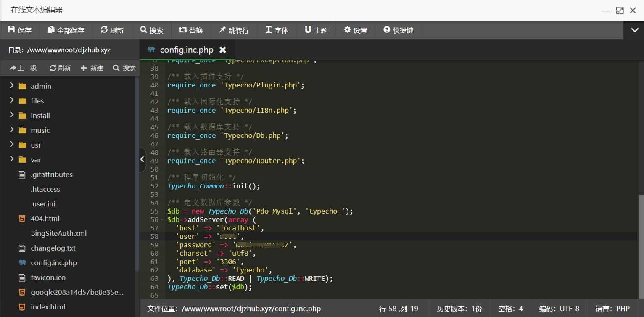This screenshot has width=644, height=317.
Task: Select the var folder icon
Action: tap(23, 160)
